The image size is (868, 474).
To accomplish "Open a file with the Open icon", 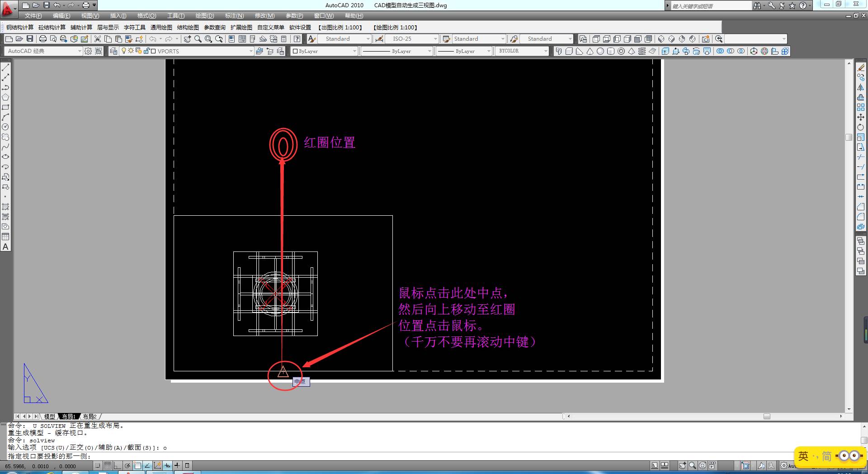I will coord(19,39).
